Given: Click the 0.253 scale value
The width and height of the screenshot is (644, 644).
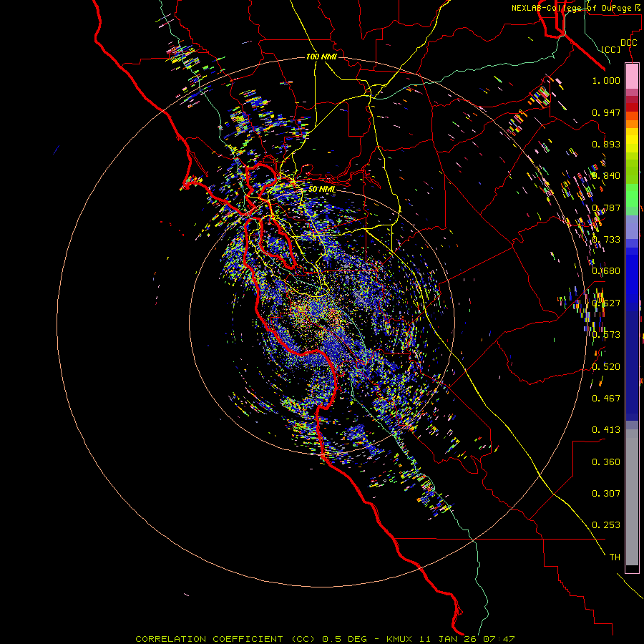Looking at the screenshot, I should pyautogui.click(x=606, y=525).
